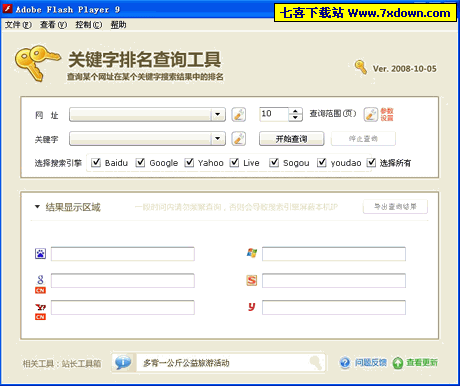
Task: Open the 文件 menu
Action: pos(18,25)
